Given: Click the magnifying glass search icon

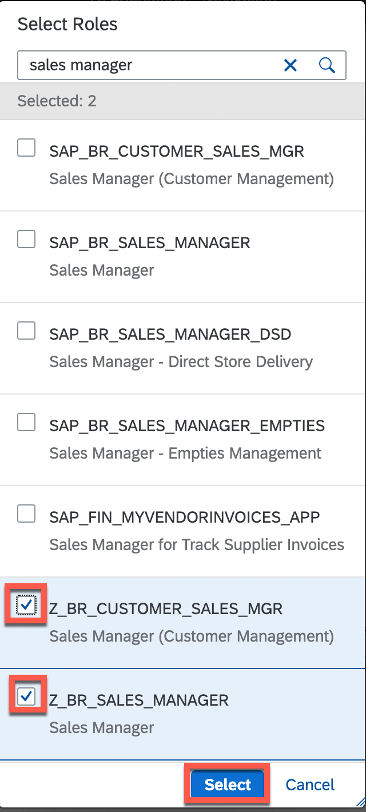Looking at the screenshot, I should [327, 65].
